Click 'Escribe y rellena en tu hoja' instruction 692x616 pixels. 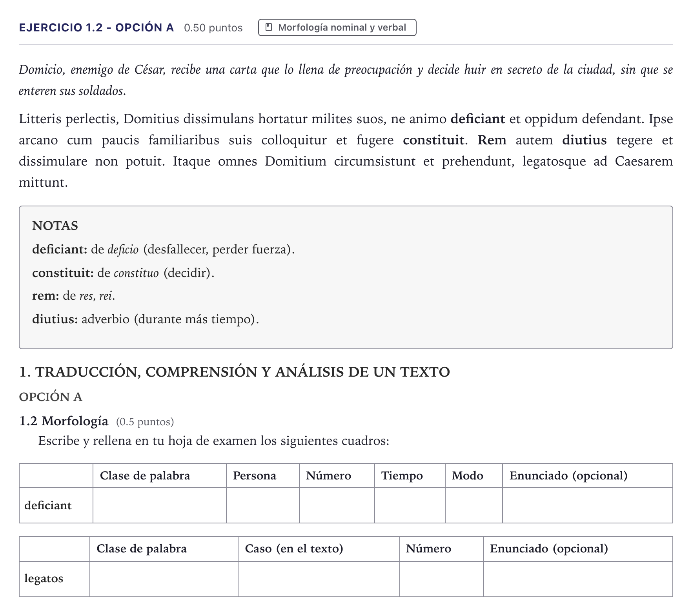point(213,441)
